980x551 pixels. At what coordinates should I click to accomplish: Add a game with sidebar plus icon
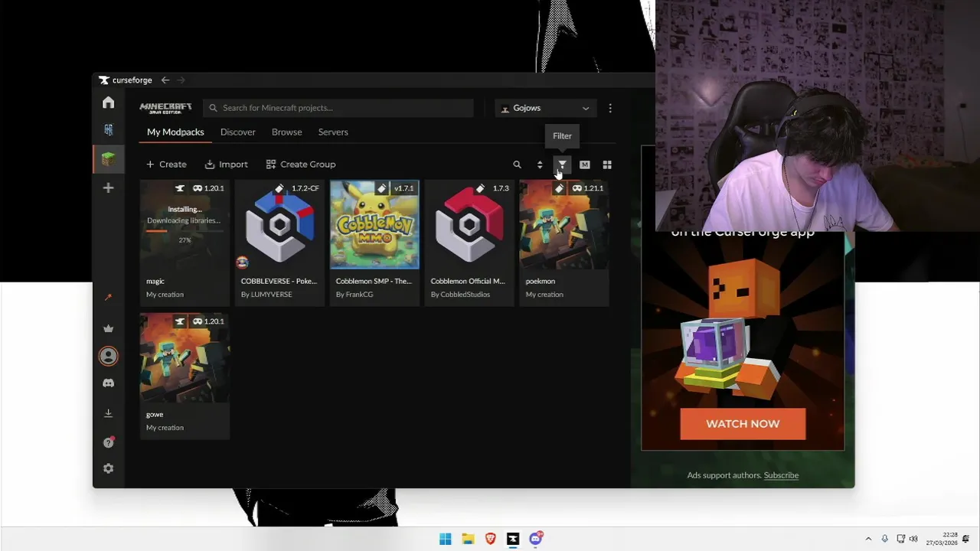tap(108, 187)
